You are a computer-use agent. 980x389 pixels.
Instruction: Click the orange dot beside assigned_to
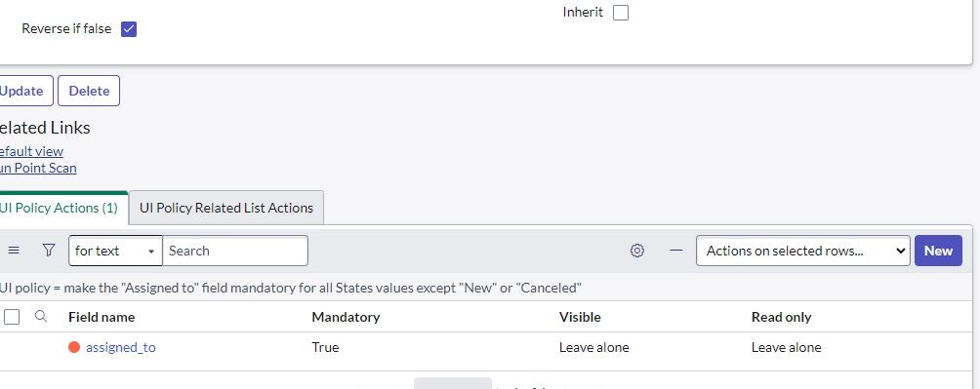74,347
